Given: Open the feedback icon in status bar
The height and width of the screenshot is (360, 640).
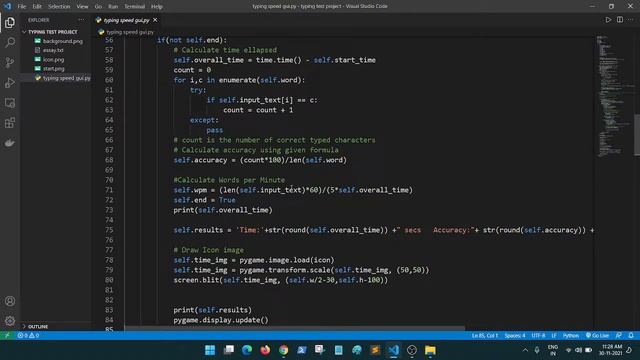Looking at the screenshot, I should point(619,336).
